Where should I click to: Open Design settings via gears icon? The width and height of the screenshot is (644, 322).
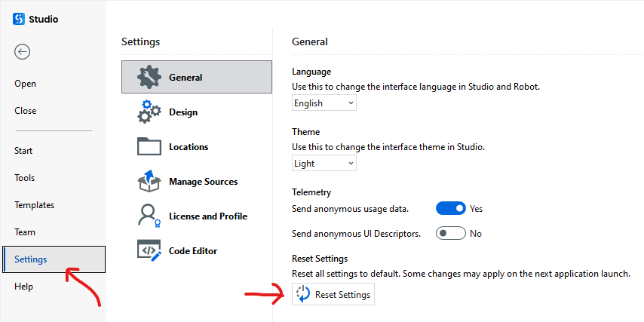(149, 112)
